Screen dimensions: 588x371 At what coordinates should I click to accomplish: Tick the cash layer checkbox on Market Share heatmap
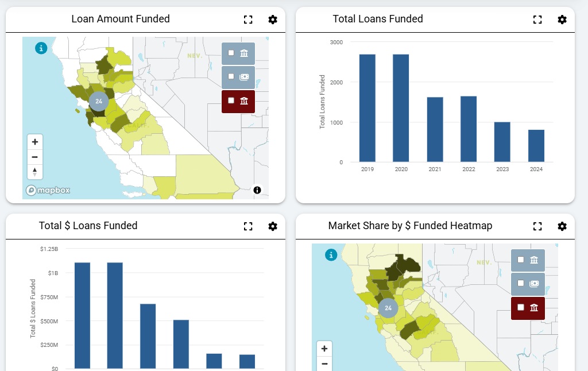point(520,283)
